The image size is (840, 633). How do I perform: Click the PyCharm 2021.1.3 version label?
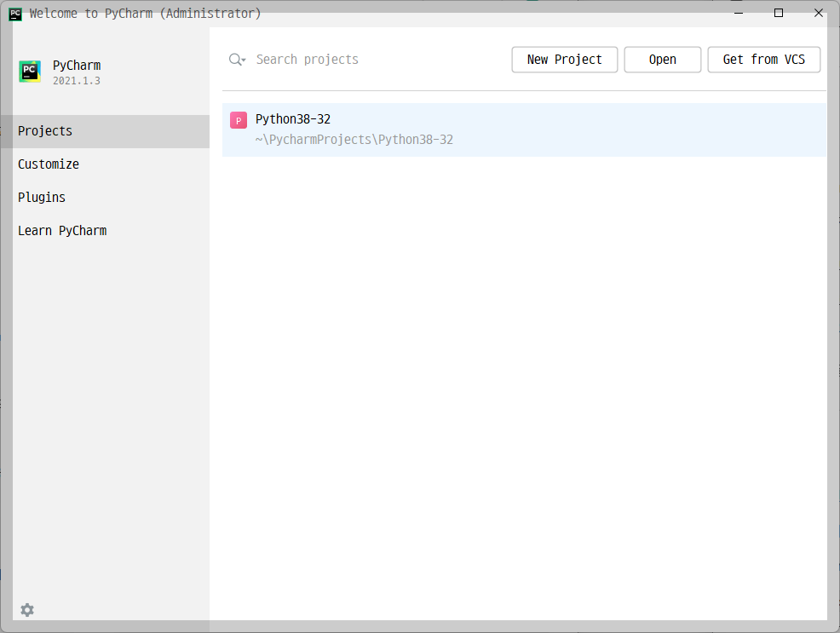point(77,81)
